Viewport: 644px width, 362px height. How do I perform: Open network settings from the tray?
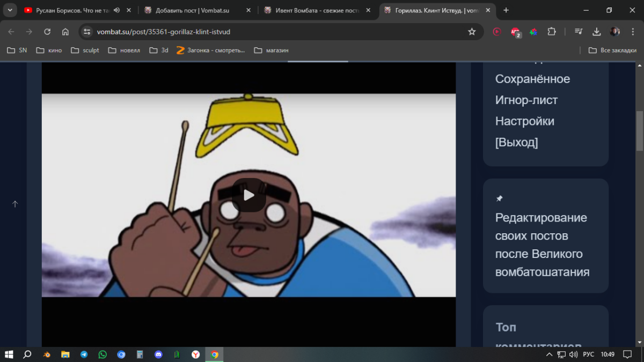pyautogui.click(x=561, y=354)
